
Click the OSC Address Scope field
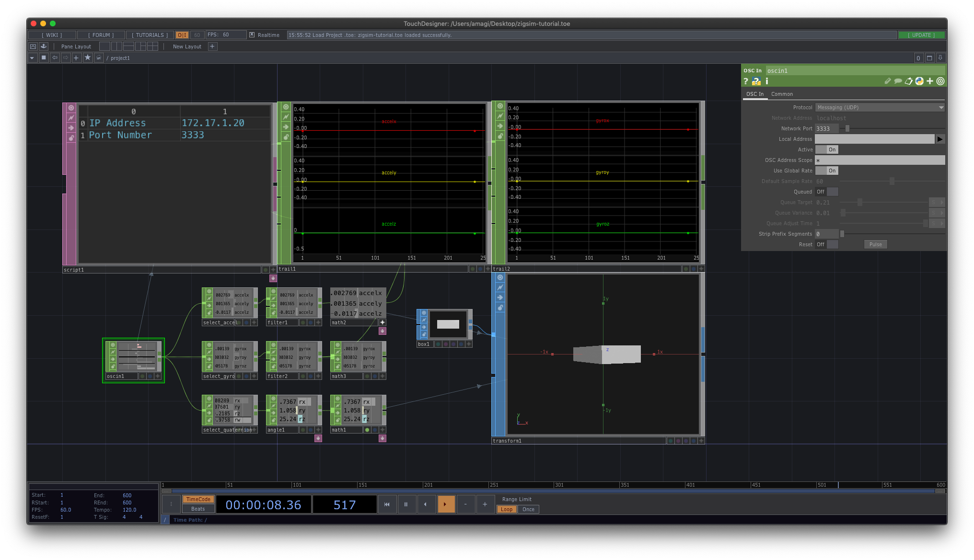coord(880,160)
